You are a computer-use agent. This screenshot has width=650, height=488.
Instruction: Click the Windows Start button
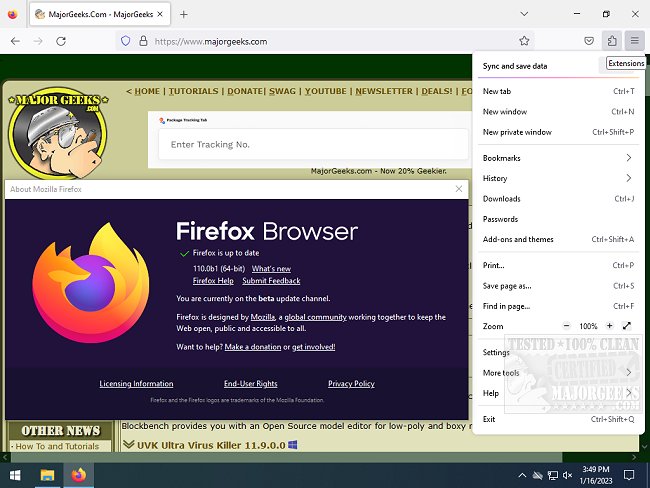click(x=15, y=474)
